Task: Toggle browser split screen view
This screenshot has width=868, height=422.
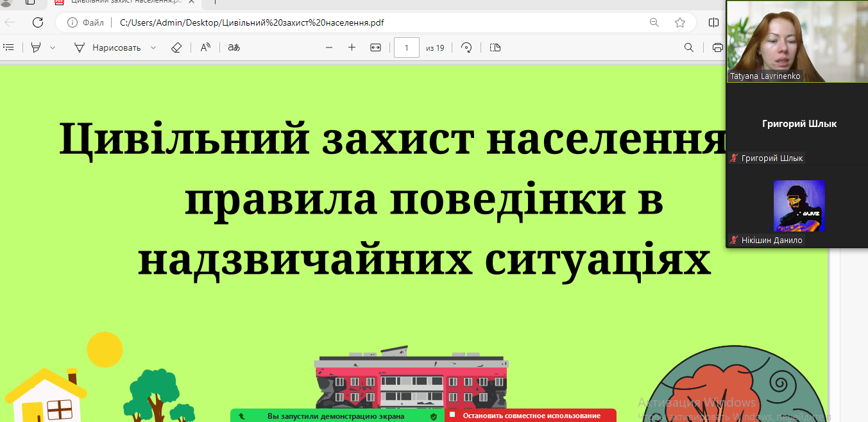Action: tap(713, 22)
